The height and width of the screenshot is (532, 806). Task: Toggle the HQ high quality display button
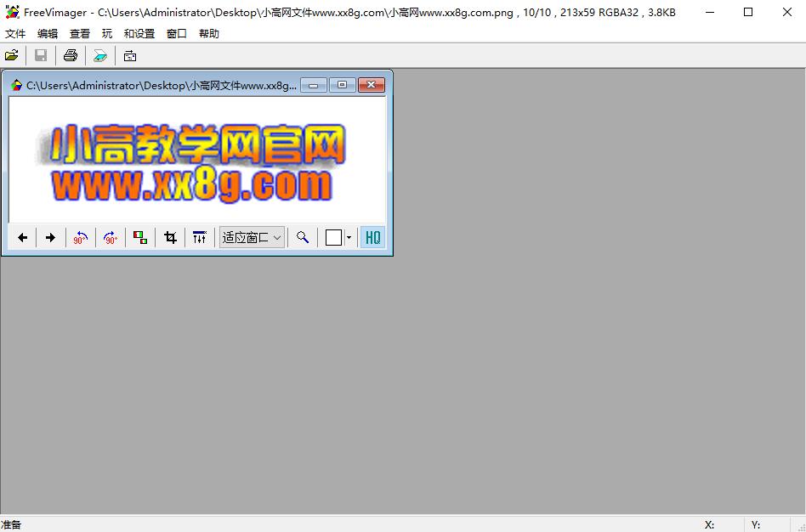tap(372, 237)
